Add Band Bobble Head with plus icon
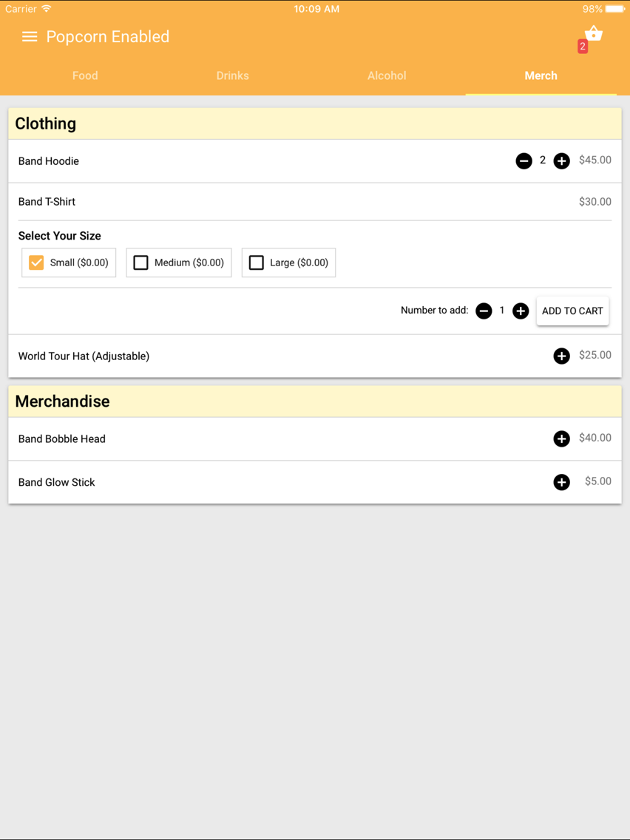The width and height of the screenshot is (630, 840). (x=561, y=438)
